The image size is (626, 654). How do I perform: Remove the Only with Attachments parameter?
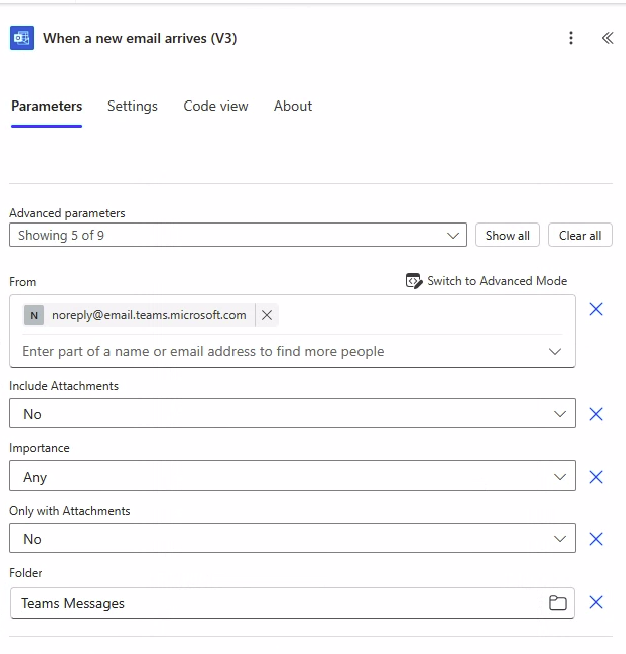[596, 539]
